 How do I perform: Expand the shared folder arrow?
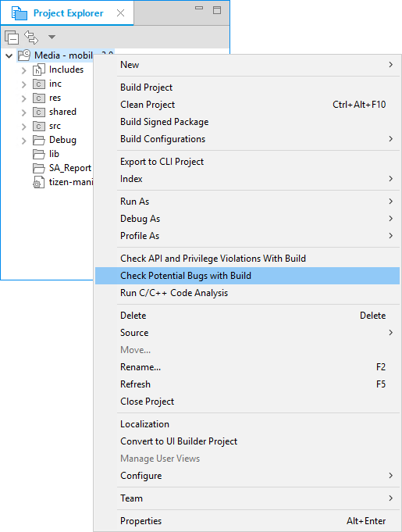click(x=23, y=112)
